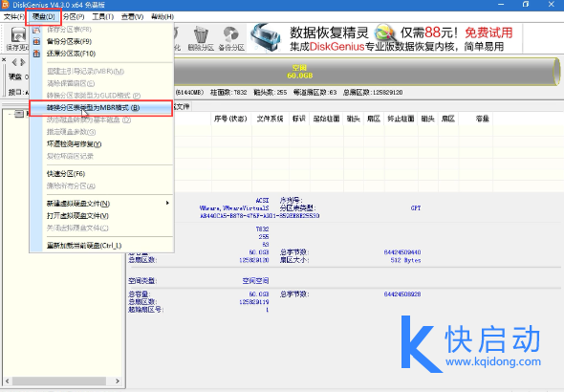The height and width of the screenshot is (392, 564).
Task: Click the 保存分区表 menu icon
Action: (36, 30)
